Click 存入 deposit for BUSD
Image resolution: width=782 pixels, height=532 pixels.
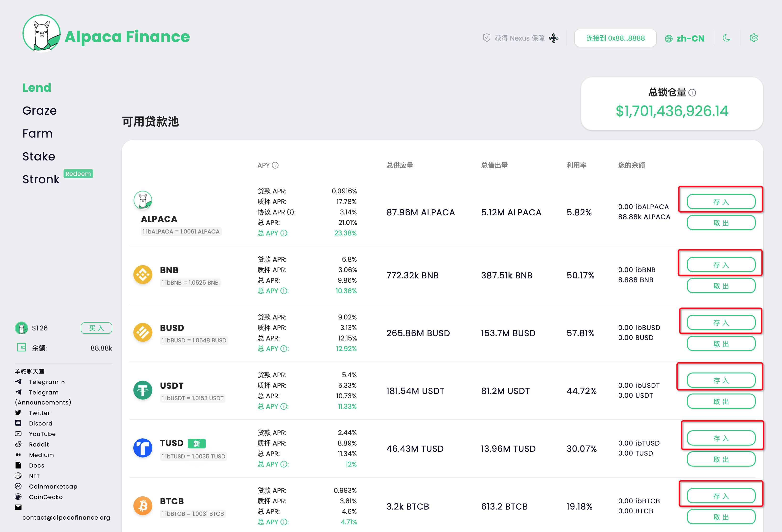(721, 323)
